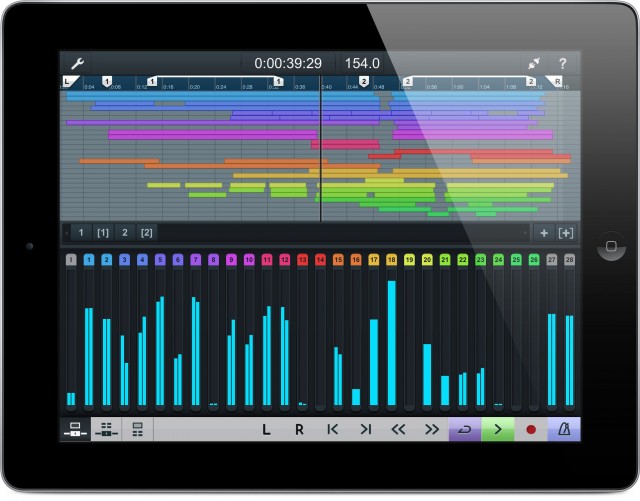This screenshot has height=501, width=640.
Task: Rewind with the double-left arrows
Action: 398,430
